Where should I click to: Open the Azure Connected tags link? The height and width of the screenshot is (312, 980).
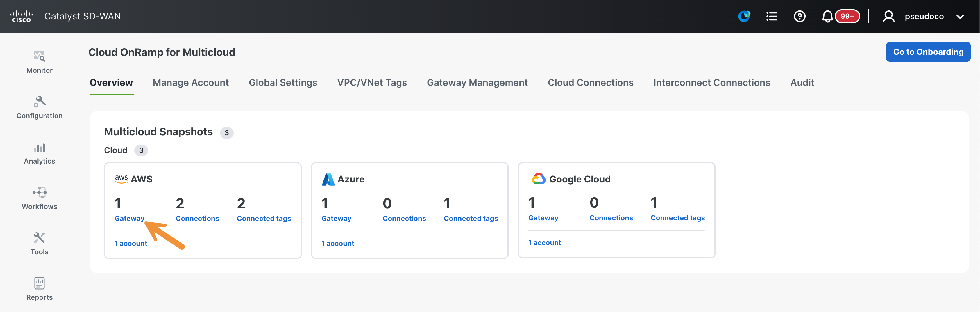(471, 218)
